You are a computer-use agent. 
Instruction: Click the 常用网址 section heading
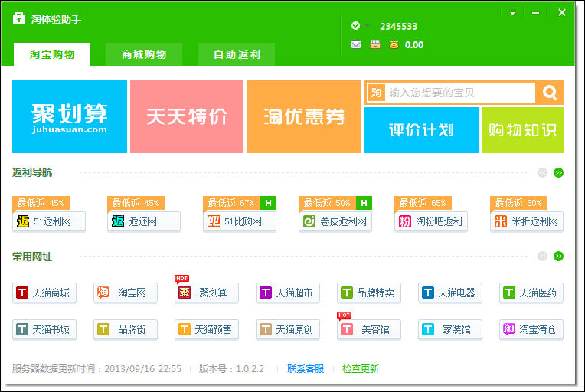(32, 256)
